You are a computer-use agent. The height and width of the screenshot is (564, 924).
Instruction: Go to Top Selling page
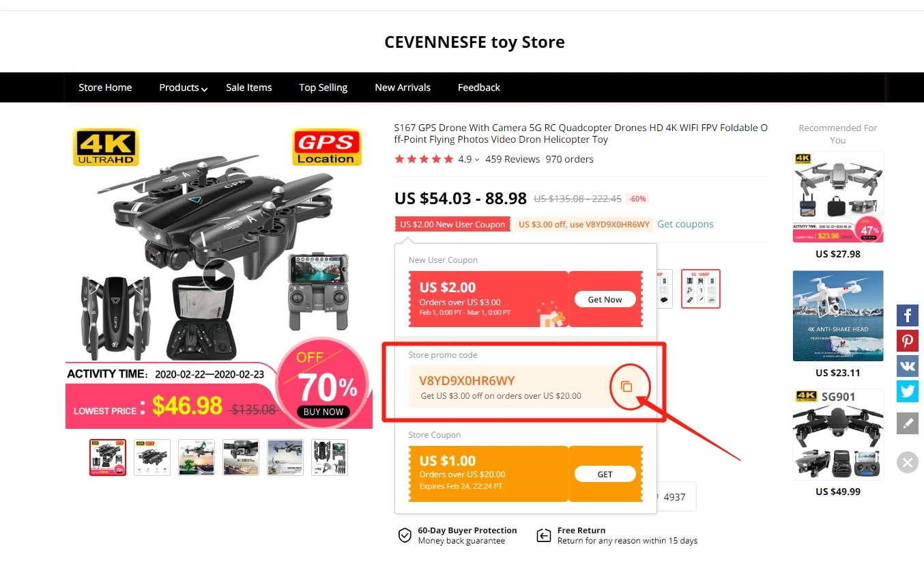[323, 87]
